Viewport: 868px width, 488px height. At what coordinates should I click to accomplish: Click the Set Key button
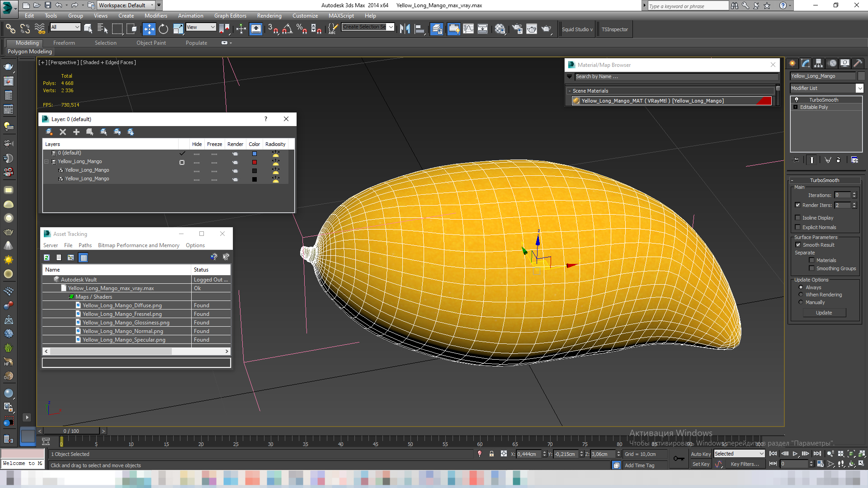click(x=701, y=464)
